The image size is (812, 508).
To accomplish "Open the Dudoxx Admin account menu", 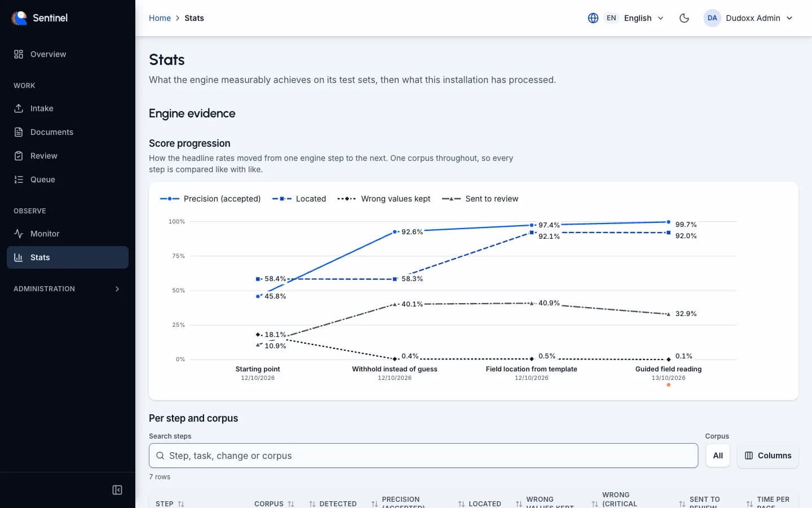I will [748, 18].
